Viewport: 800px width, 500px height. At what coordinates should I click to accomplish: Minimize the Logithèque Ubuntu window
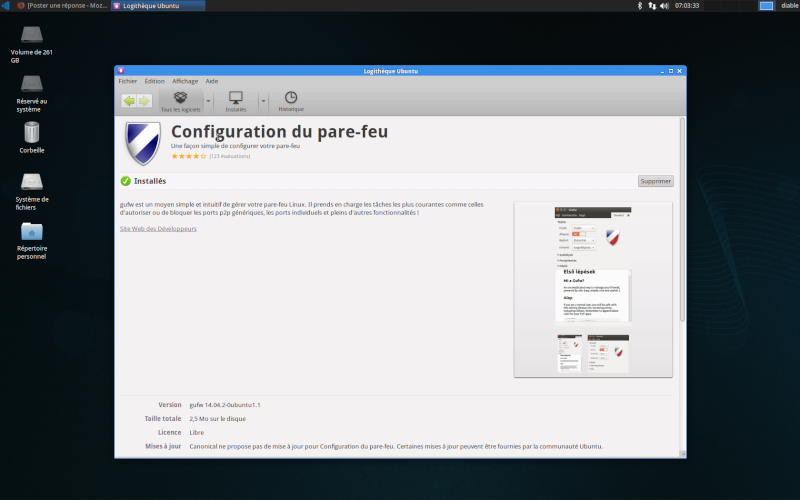coord(662,71)
